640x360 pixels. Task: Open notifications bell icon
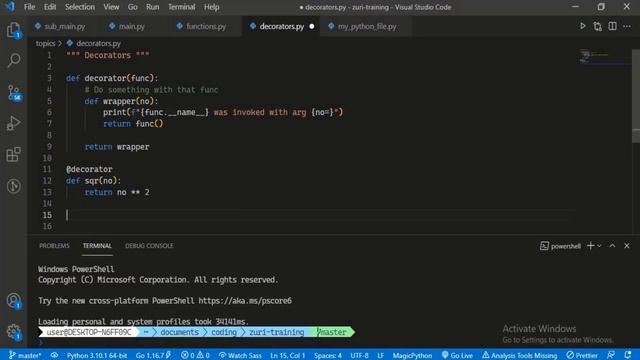click(x=628, y=356)
